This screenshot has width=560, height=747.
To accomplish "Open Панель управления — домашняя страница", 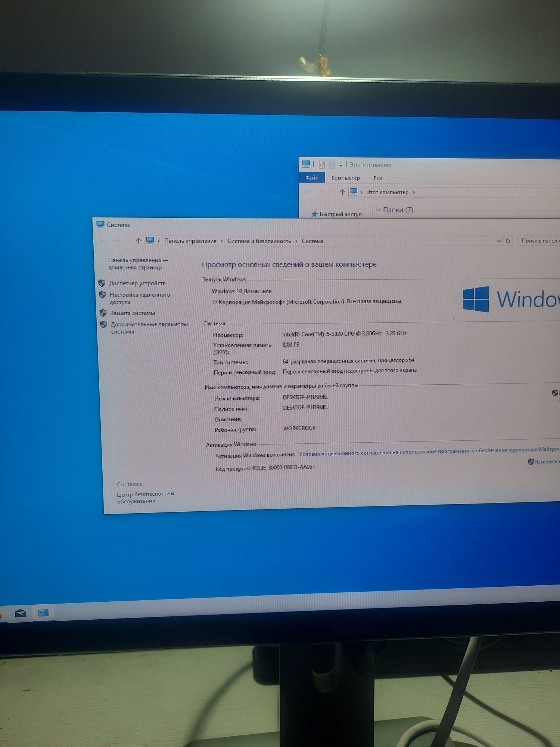I will 138,264.
